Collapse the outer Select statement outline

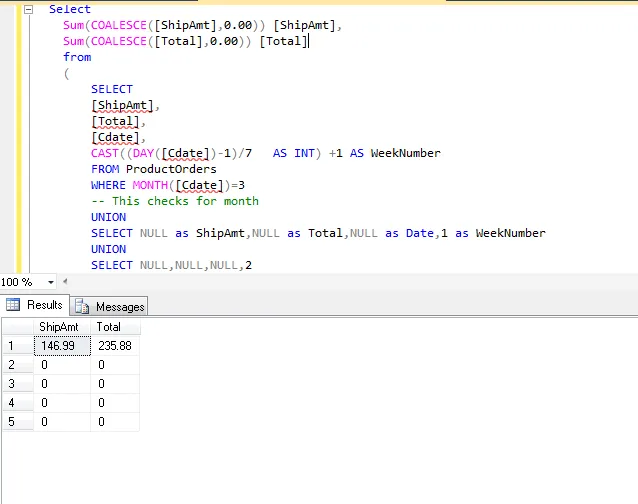pos(28,9)
